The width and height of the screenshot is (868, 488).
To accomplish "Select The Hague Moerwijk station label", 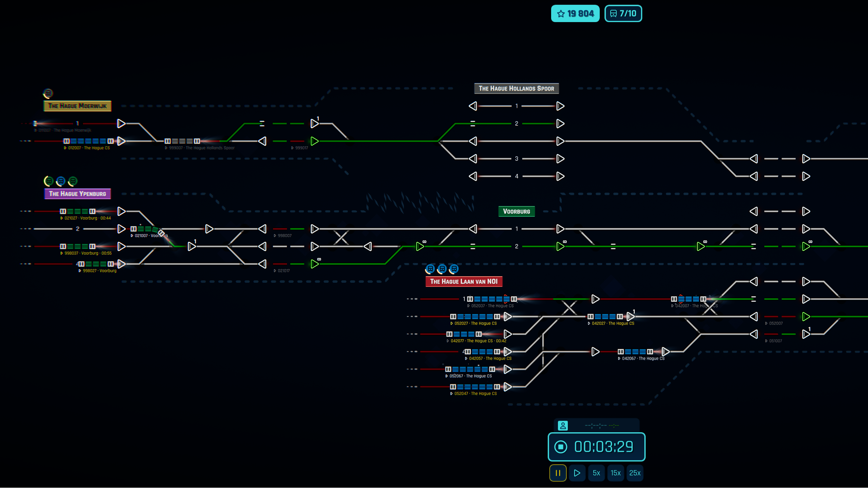I will coord(77,106).
